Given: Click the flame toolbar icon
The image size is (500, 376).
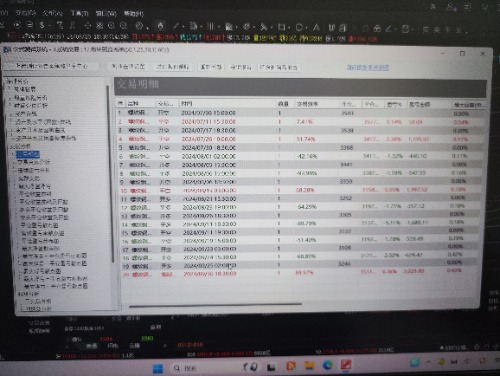Looking at the screenshot, I should coord(160,26).
